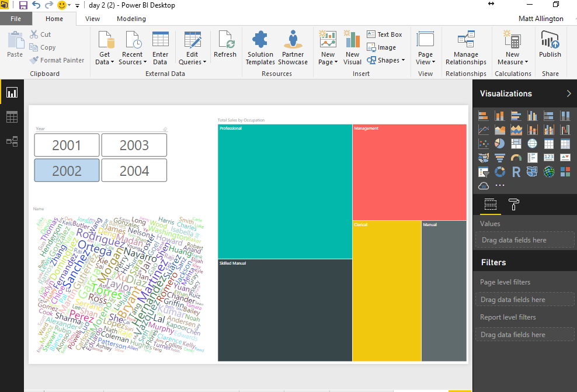Click the New Visual button

tap(352, 48)
